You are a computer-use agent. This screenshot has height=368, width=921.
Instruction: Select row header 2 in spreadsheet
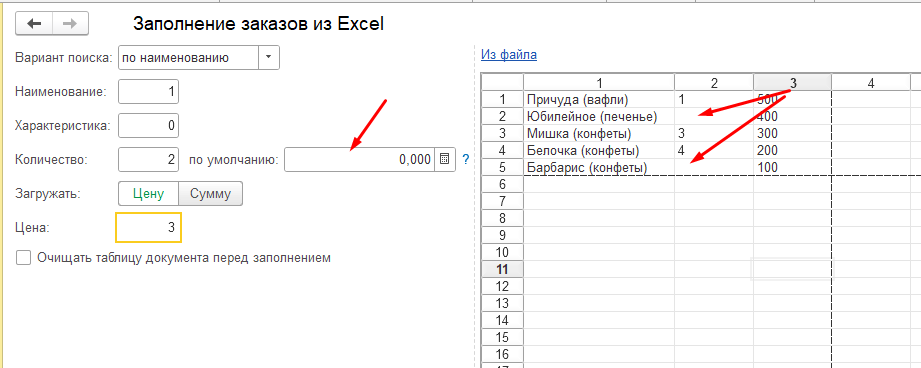click(502, 116)
